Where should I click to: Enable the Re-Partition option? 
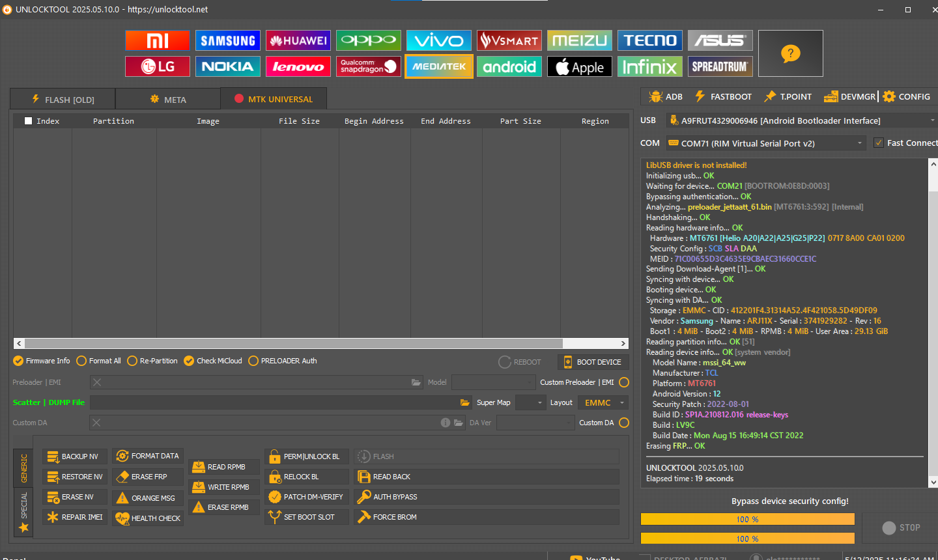[152, 361]
